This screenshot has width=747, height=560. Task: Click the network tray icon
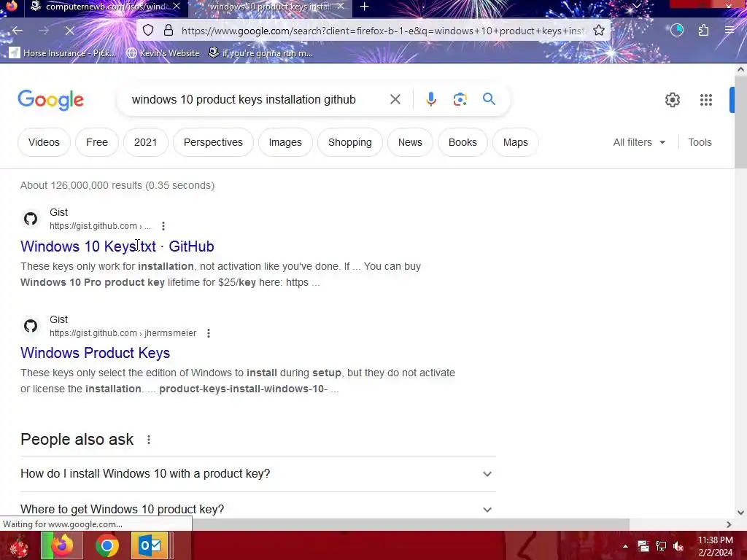[661, 546]
